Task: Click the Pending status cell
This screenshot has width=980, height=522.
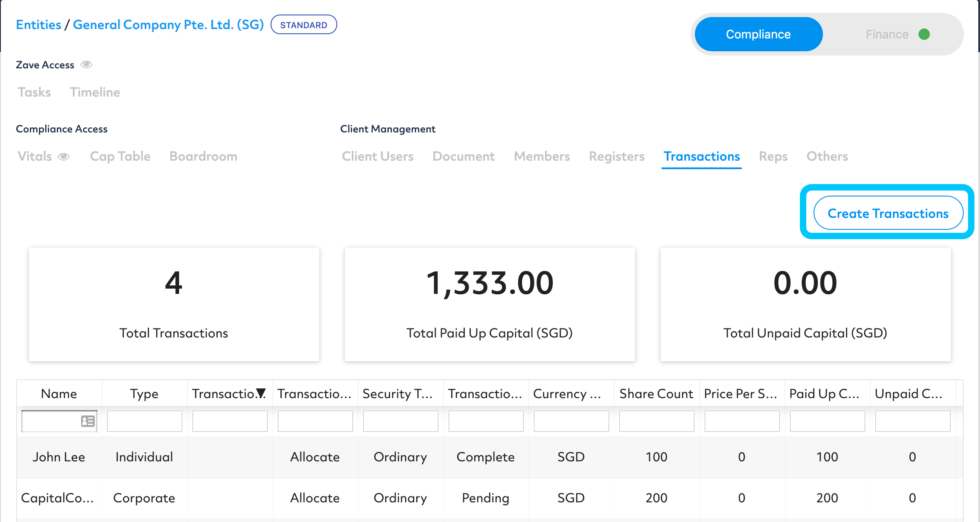Action: [x=486, y=498]
